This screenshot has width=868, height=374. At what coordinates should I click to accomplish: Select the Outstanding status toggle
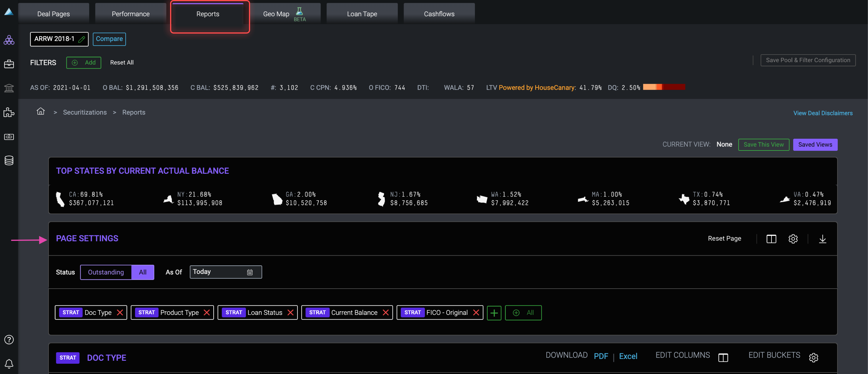point(106,272)
